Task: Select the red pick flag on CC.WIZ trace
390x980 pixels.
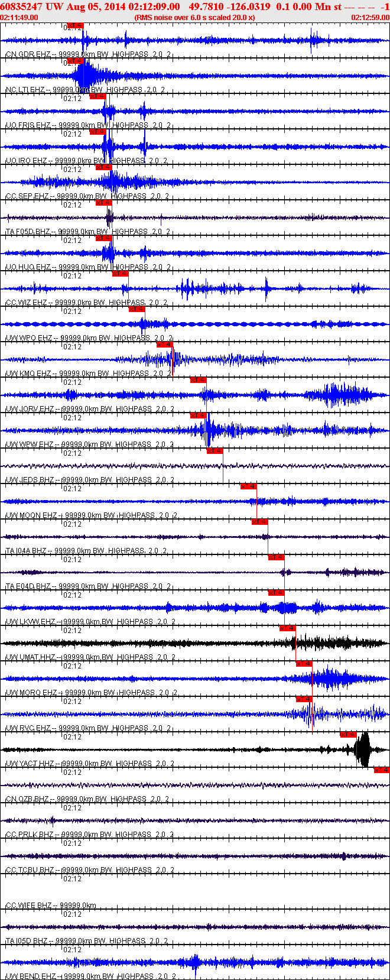Action: 120,274
